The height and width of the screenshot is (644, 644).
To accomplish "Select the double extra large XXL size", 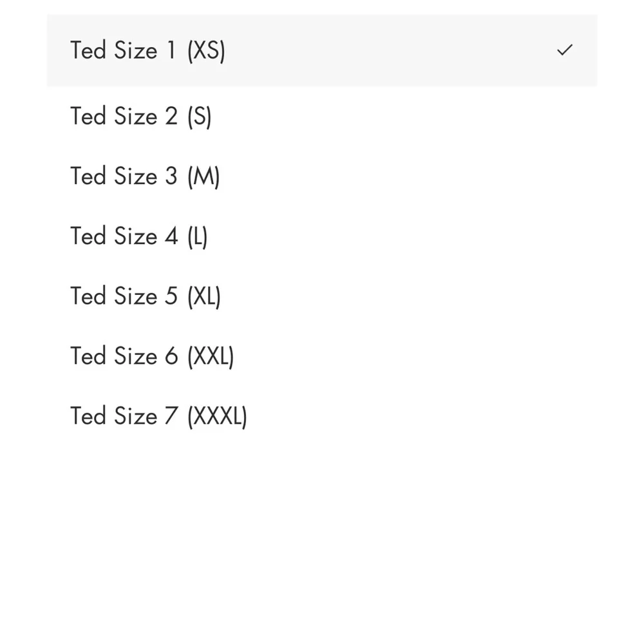I will point(322,356).
